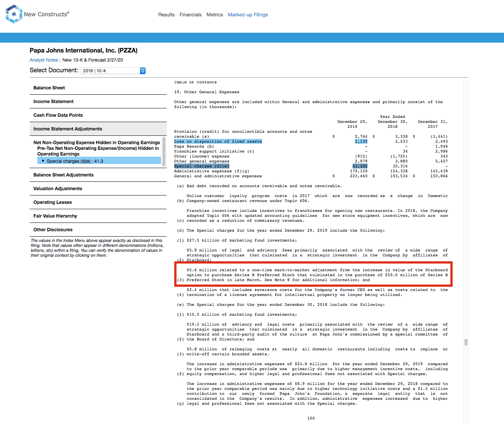This screenshot has height=426, width=504.
Task: Click the December 29, 2019 column header
Action: [352, 124]
